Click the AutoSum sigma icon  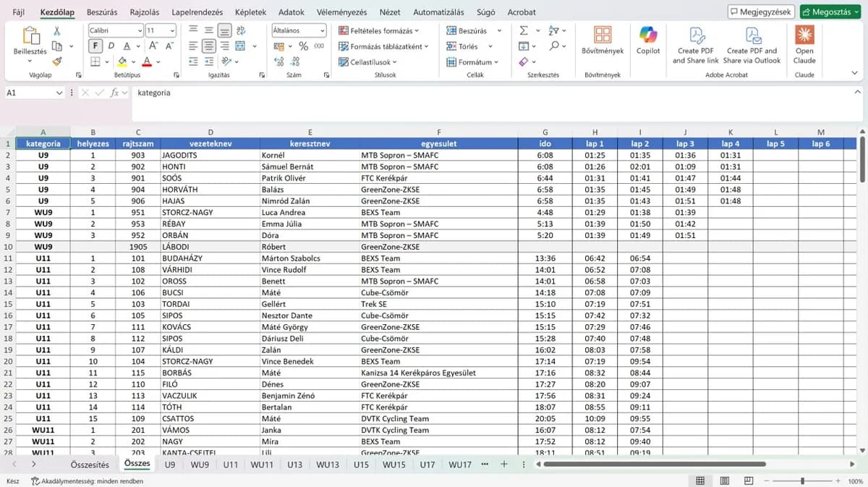point(524,31)
